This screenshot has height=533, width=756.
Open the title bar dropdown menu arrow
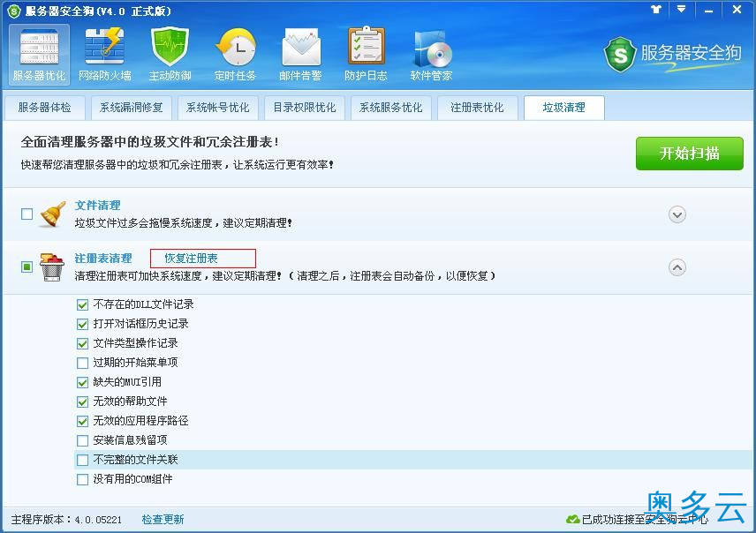(x=681, y=9)
